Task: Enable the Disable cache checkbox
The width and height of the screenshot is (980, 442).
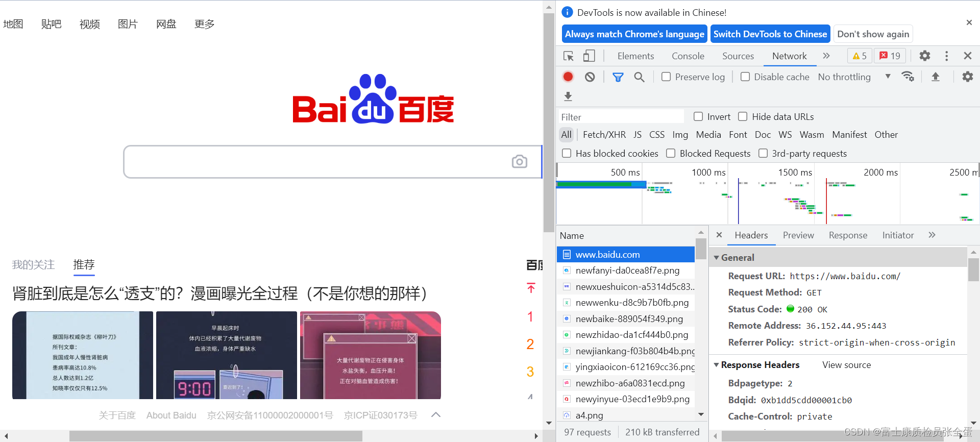Action: pyautogui.click(x=745, y=77)
